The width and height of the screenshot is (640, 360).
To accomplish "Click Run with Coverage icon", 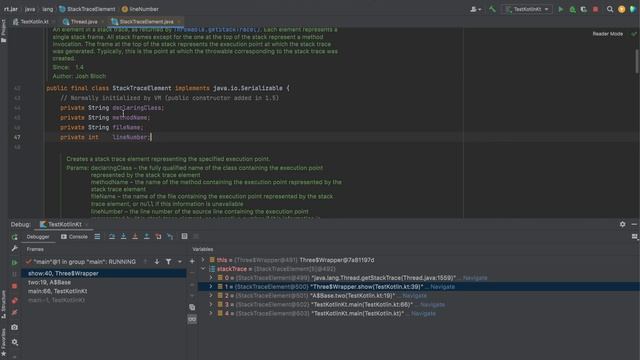I will [x=584, y=9].
